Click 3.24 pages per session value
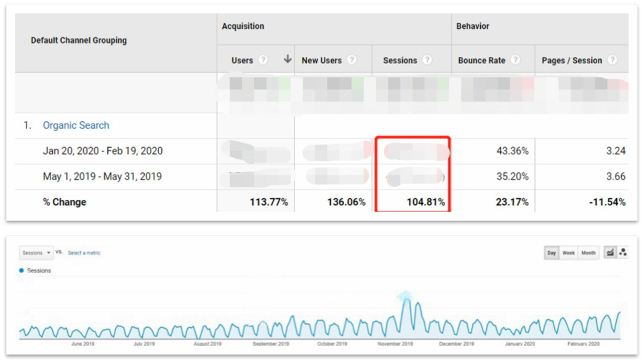 (616, 151)
